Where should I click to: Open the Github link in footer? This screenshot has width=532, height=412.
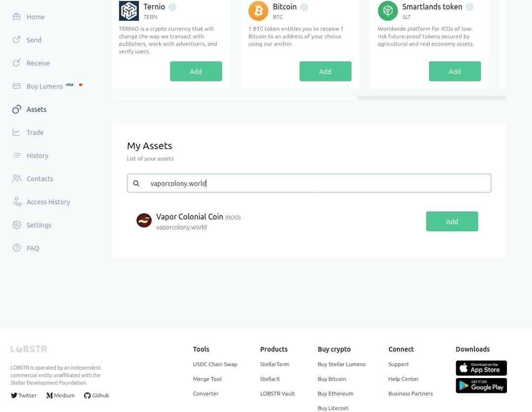tap(97, 395)
